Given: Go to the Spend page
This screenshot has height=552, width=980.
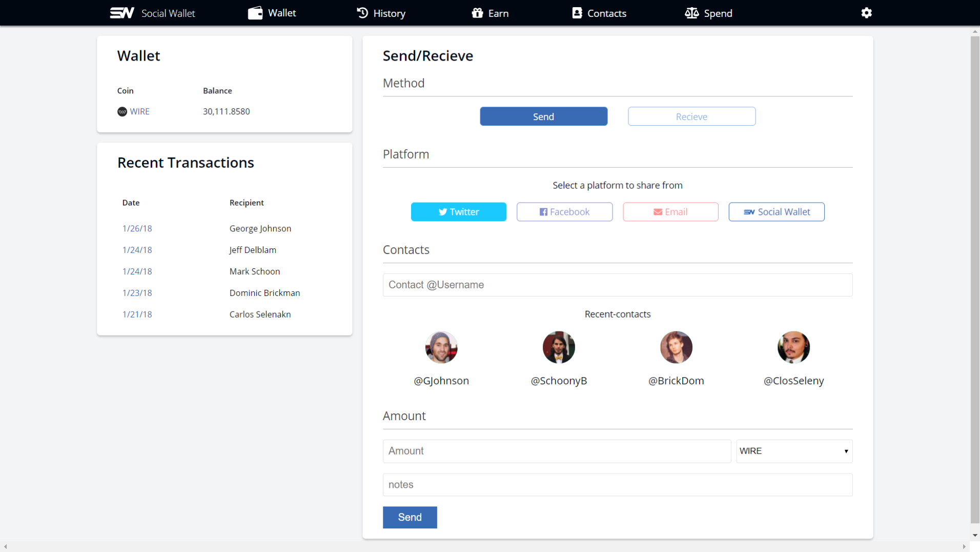Looking at the screenshot, I should click(x=708, y=13).
